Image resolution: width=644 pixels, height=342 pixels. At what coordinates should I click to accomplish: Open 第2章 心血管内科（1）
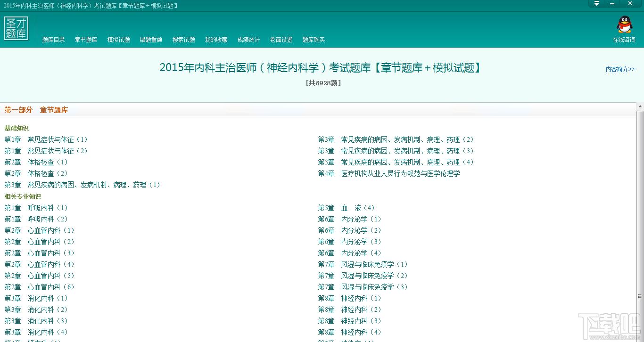point(40,230)
